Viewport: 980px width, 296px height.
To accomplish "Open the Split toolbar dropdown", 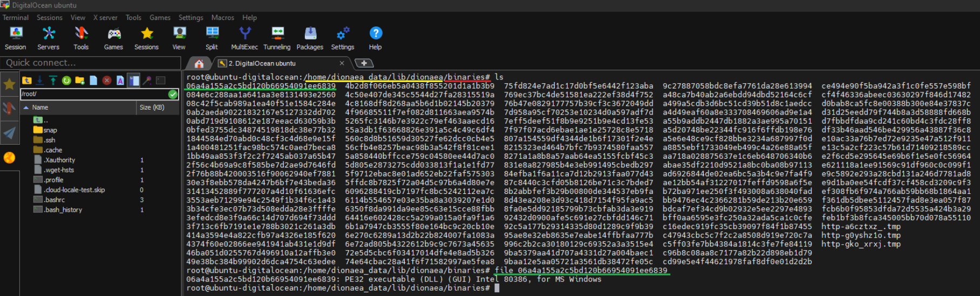I will pos(212,38).
